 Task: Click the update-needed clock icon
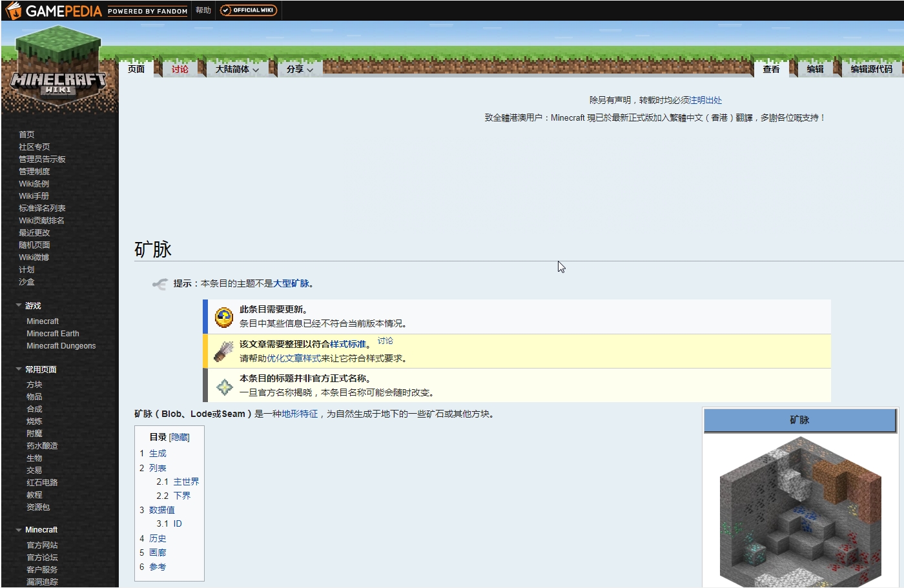[x=224, y=316]
